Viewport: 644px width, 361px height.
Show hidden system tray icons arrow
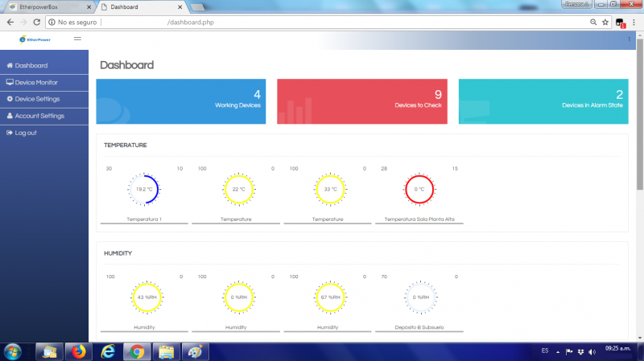[x=558, y=351]
